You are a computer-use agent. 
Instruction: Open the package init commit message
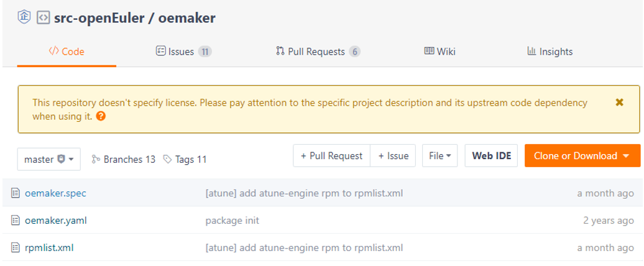pyautogui.click(x=232, y=221)
